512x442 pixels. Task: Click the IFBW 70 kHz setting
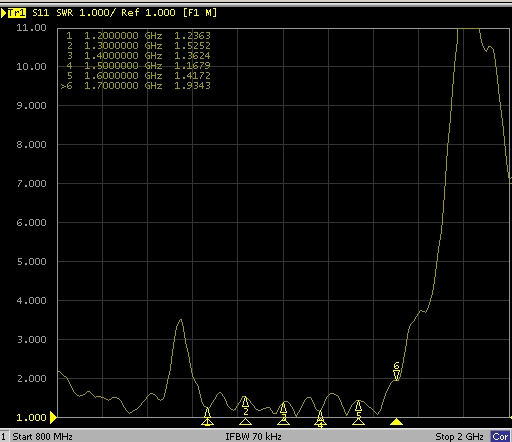[253, 436]
